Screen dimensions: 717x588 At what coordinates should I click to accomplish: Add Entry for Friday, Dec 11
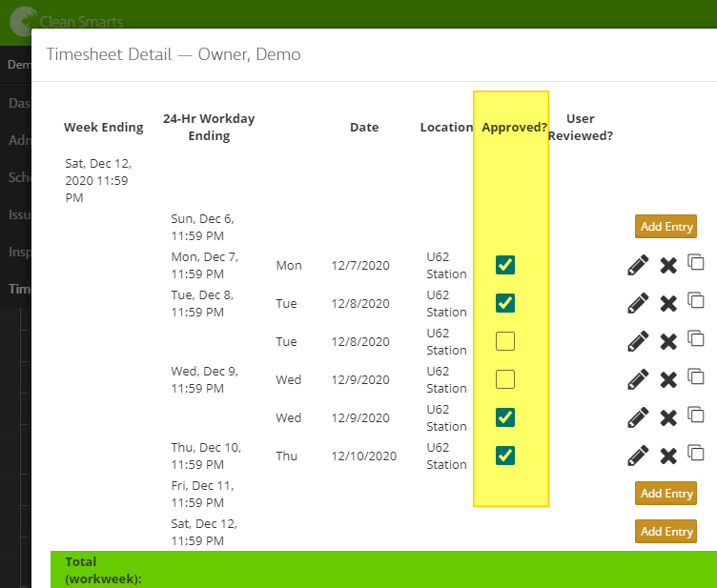(666, 493)
